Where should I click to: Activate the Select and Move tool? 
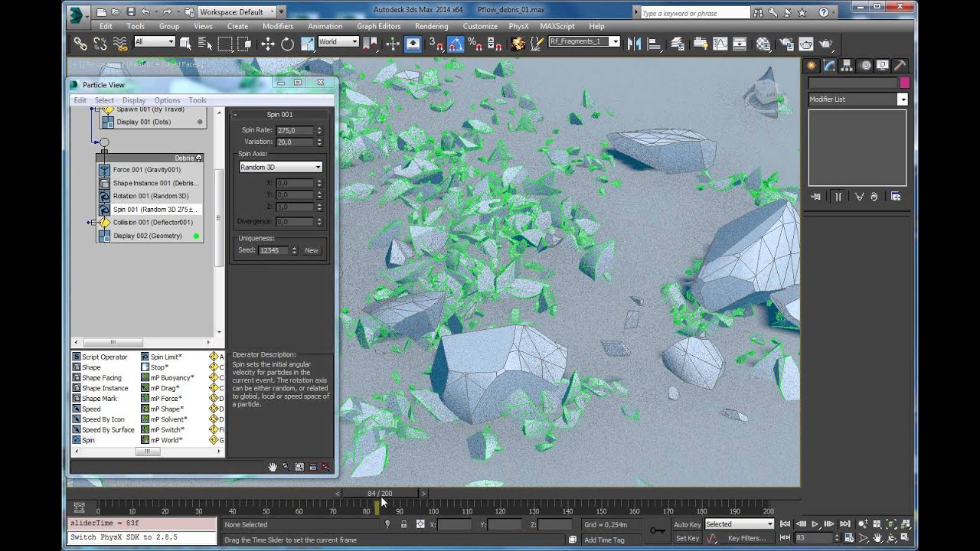click(267, 44)
